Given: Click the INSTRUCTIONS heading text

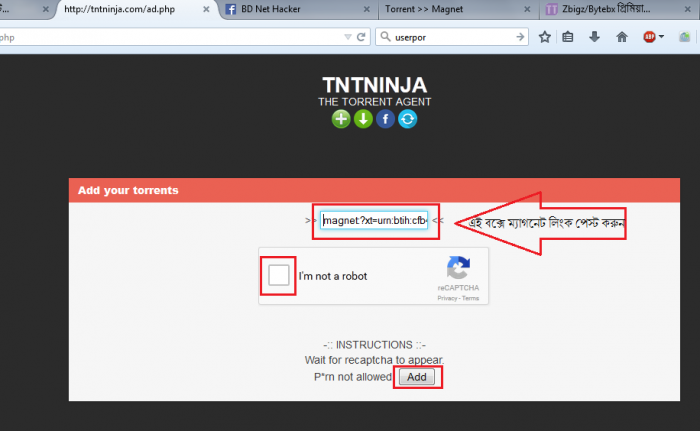Looking at the screenshot, I should pos(374,345).
